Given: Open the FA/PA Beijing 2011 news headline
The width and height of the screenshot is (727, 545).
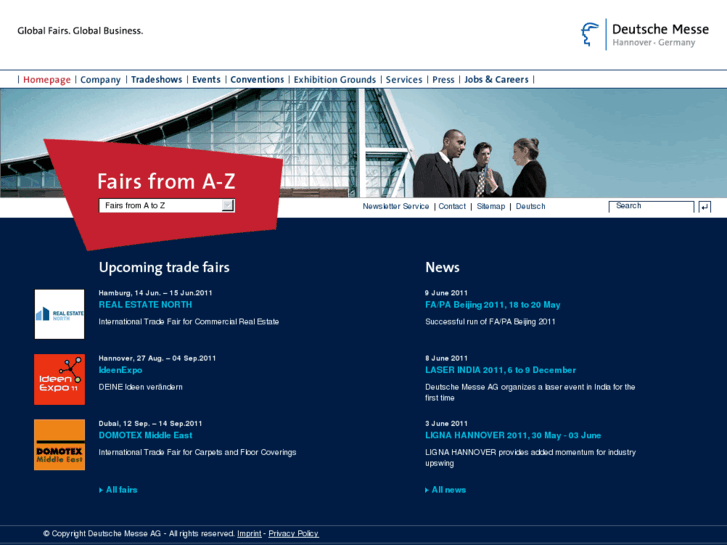Looking at the screenshot, I should coord(493,305).
